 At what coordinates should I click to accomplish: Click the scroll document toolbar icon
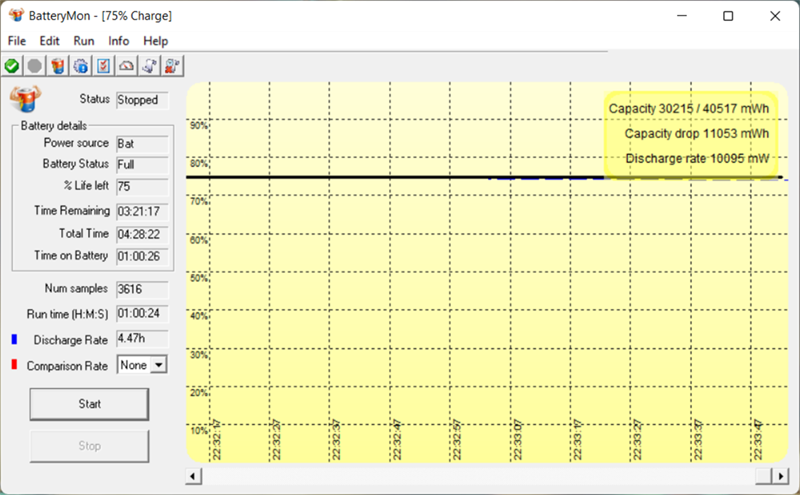(x=149, y=66)
